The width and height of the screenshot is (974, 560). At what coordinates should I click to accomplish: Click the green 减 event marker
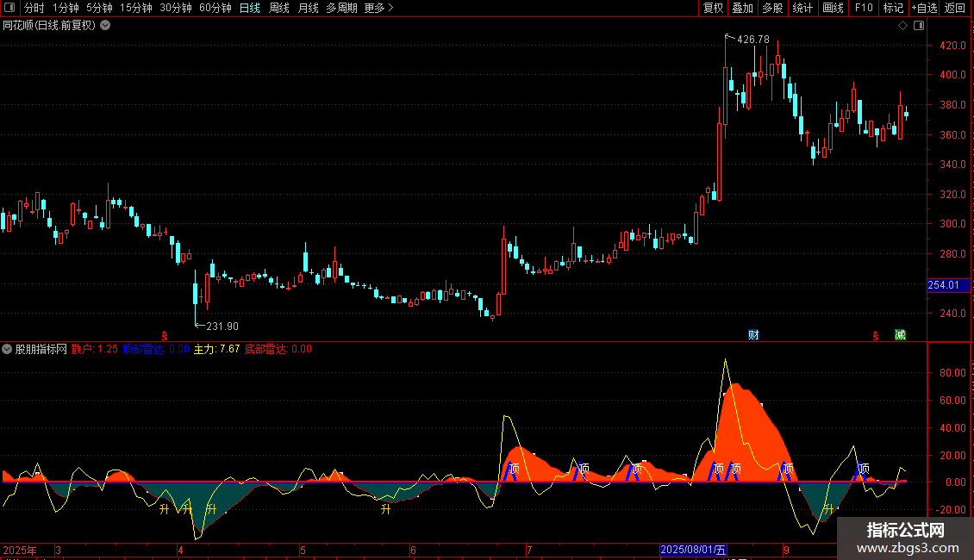pos(900,335)
